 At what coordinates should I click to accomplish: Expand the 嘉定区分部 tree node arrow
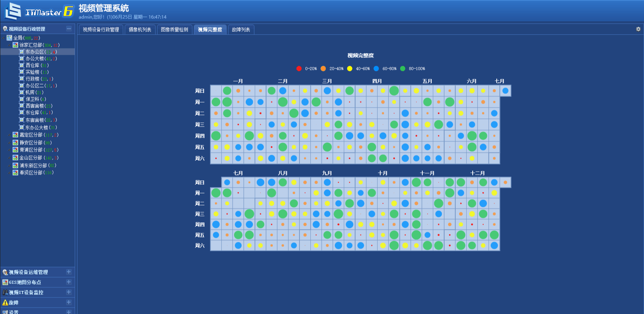[9, 135]
